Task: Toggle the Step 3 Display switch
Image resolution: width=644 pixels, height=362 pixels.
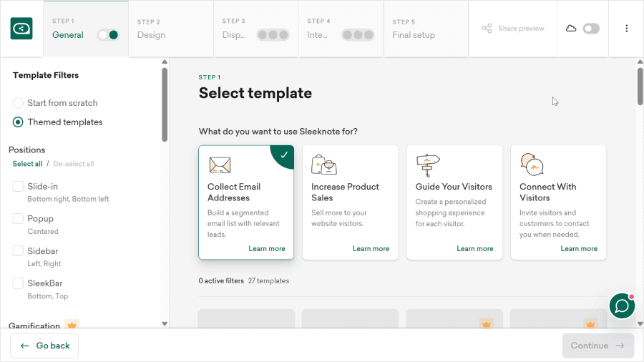Action: pos(273,35)
